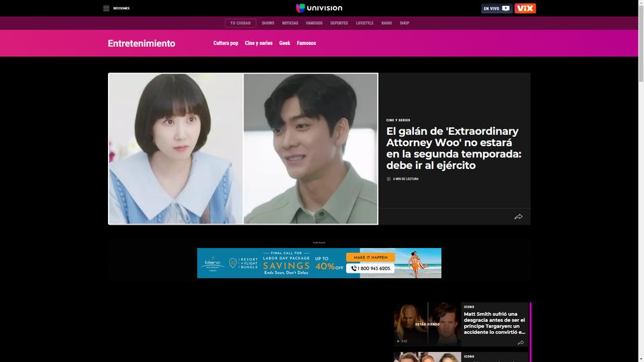Viewport: 644px width, 362px height.
Task: Click the Icons label above Matt Smith
Action: click(x=469, y=307)
